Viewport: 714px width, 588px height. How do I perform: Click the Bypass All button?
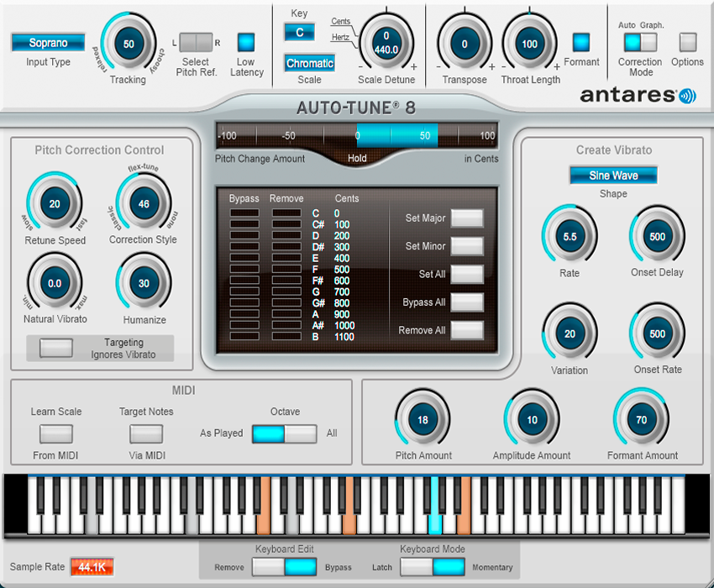[x=467, y=302]
